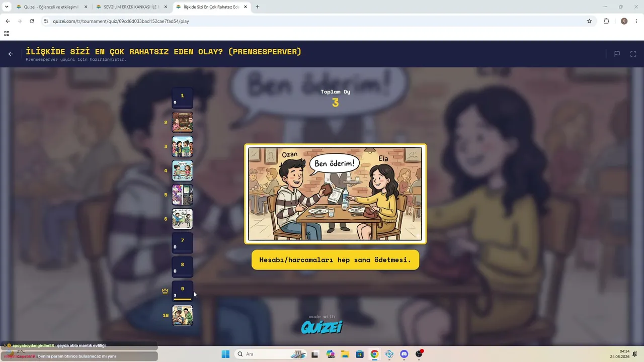
Task: Click the quiz title 'İLİŞKİDE SİZİ EN ÇOK RAHATSIZ EDEN OLAY?'
Action: tap(164, 51)
